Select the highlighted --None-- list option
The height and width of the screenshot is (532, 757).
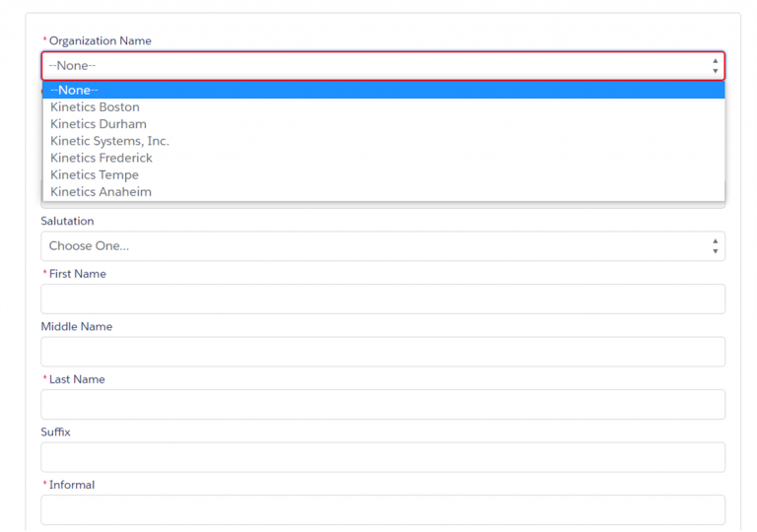coord(74,91)
